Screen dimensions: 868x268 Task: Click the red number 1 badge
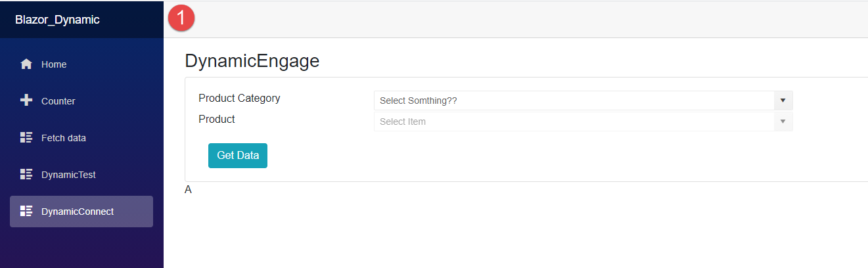click(181, 18)
